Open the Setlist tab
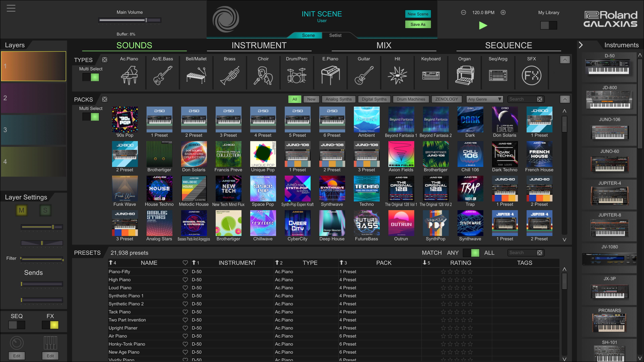The image size is (644, 362). [335, 35]
